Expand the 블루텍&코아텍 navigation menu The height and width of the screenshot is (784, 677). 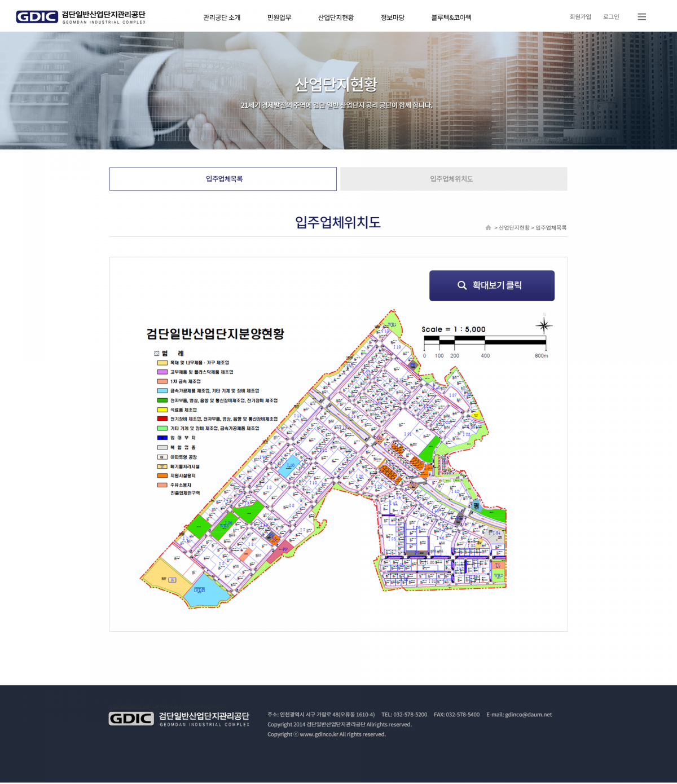pyautogui.click(x=451, y=17)
